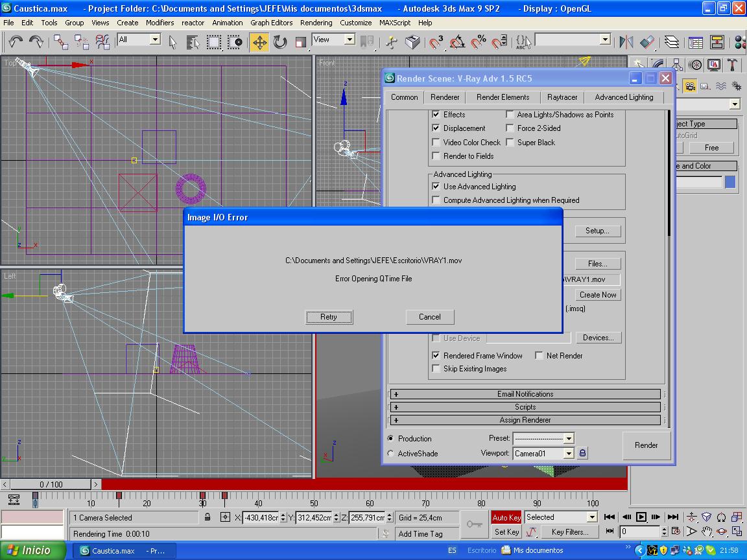Image resolution: width=747 pixels, height=560 pixels.
Task: Open the Utilities hammer panel tab
Action: click(733, 65)
